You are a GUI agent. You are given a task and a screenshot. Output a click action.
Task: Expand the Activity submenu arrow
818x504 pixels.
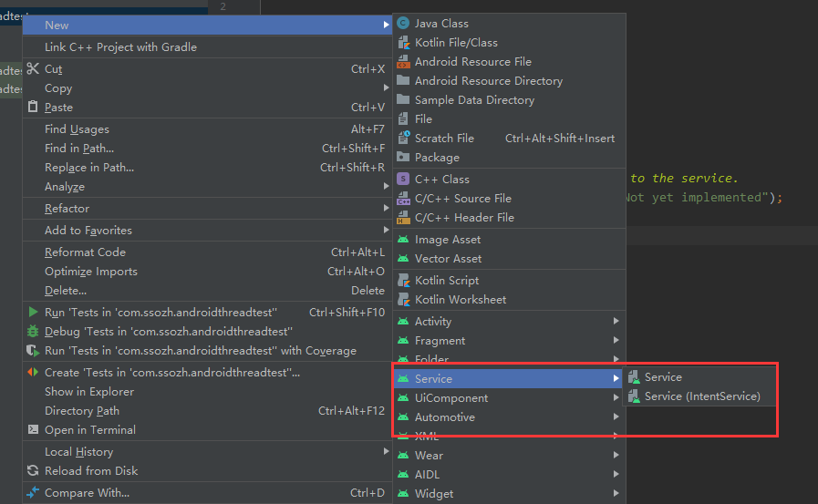(x=616, y=321)
